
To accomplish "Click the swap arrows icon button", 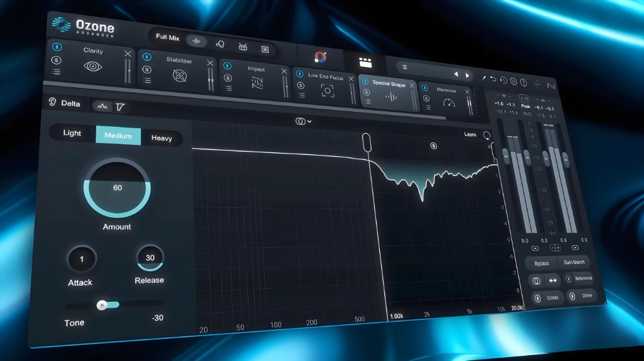I will [x=553, y=280].
